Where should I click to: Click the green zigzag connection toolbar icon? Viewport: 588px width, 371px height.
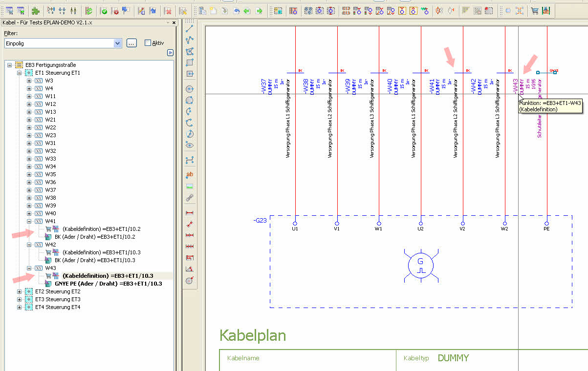(x=424, y=11)
